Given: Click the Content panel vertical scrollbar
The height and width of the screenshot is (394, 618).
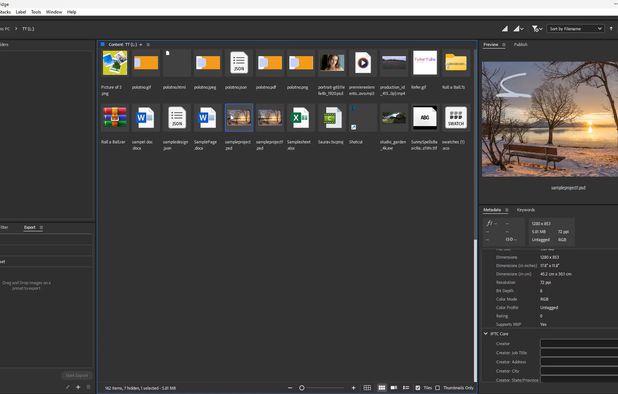Looking at the screenshot, I should (475, 310).
